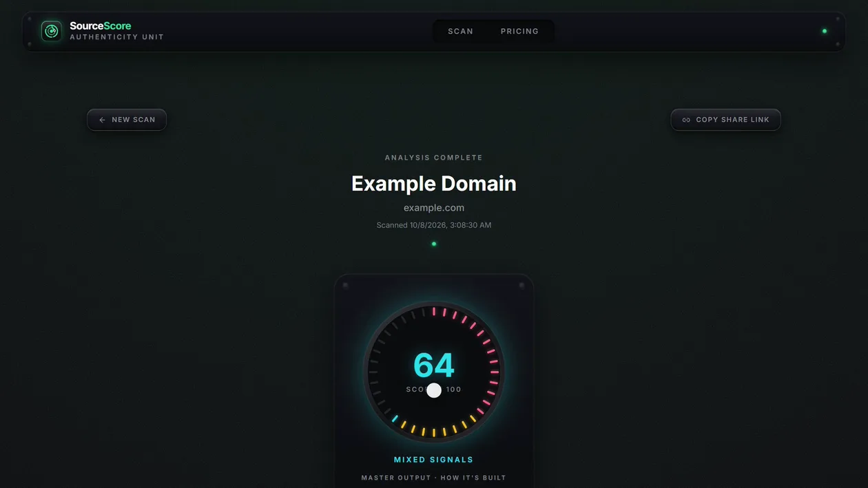Click the New Scan button
Image resolution: width=868 pixels, height=488 pixels.
tap(127, 120)
